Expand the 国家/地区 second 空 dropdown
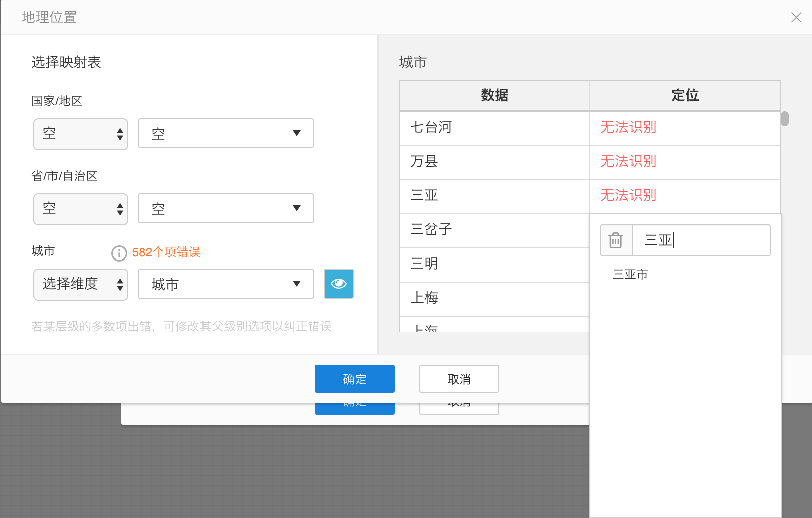This screenshot has width=812, height=518. (226, 134)
